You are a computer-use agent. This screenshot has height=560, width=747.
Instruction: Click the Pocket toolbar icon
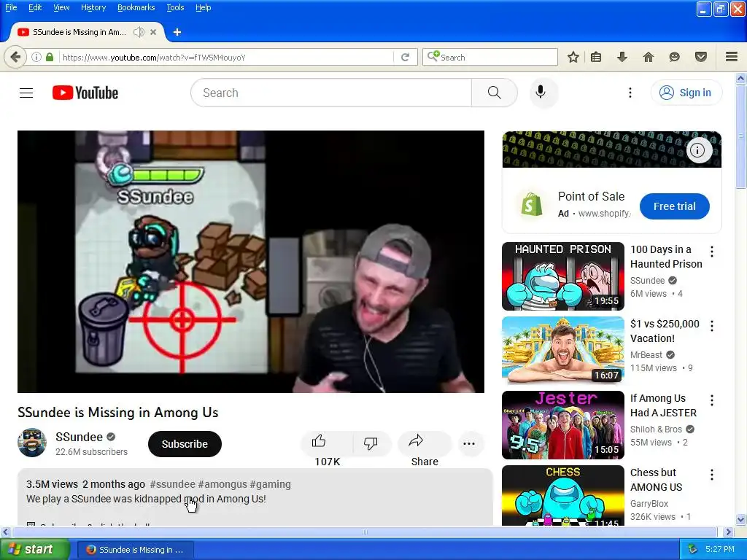point(701,57)
